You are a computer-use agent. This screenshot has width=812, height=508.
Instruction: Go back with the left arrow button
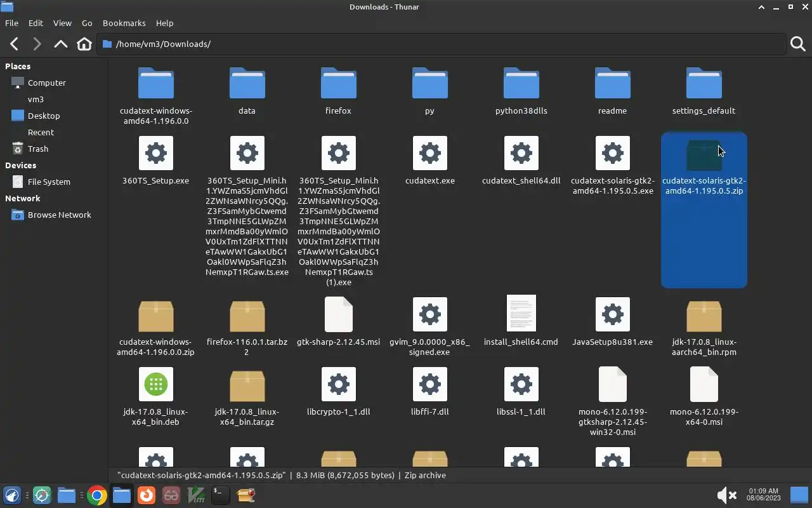click(14, 44)
